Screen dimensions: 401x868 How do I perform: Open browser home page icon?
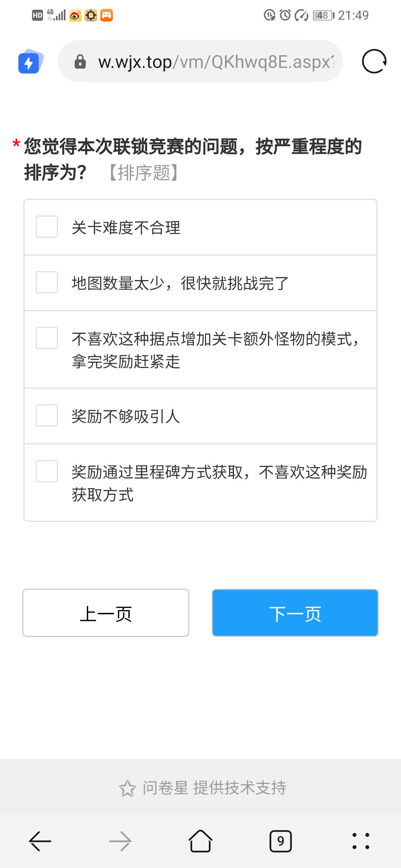(200, 841)
